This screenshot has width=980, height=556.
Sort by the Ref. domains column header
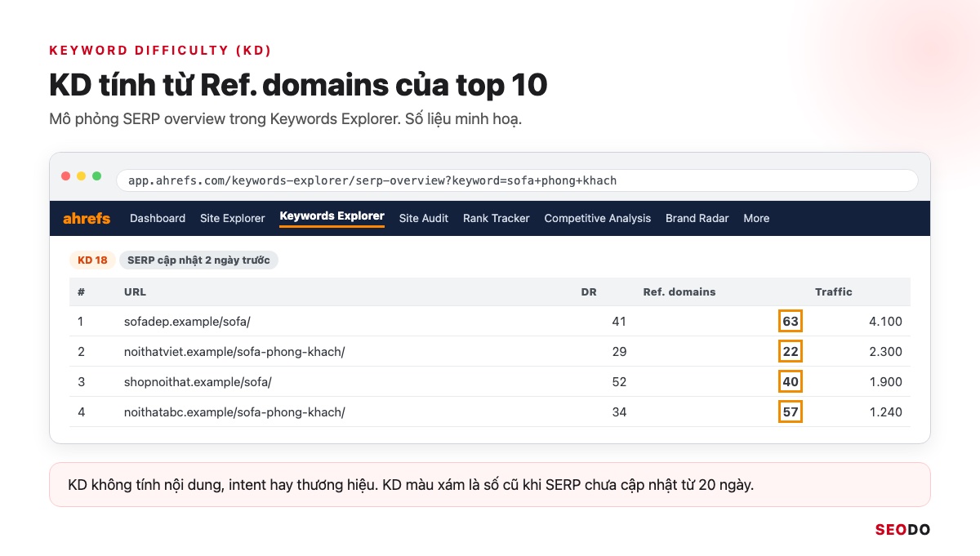tap(679, 291)
